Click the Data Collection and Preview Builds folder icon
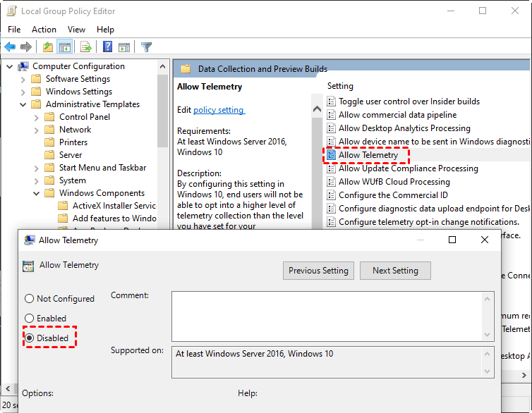 coord(186,69)
